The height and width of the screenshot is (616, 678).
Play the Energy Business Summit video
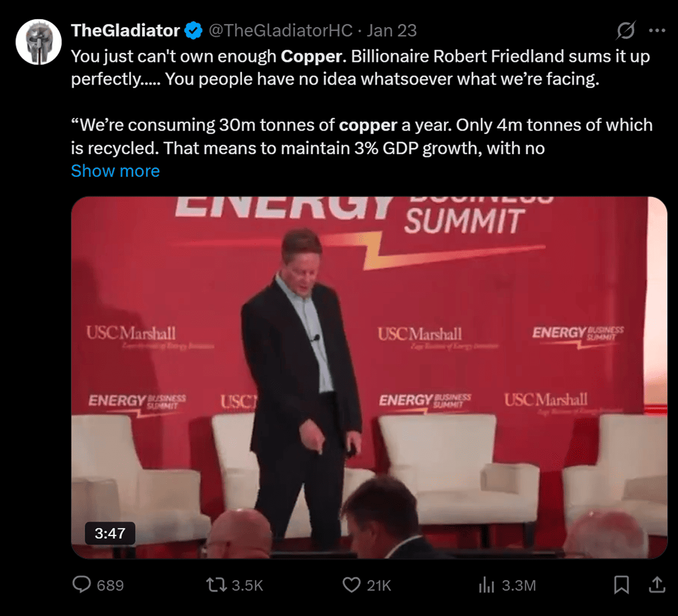369,377
